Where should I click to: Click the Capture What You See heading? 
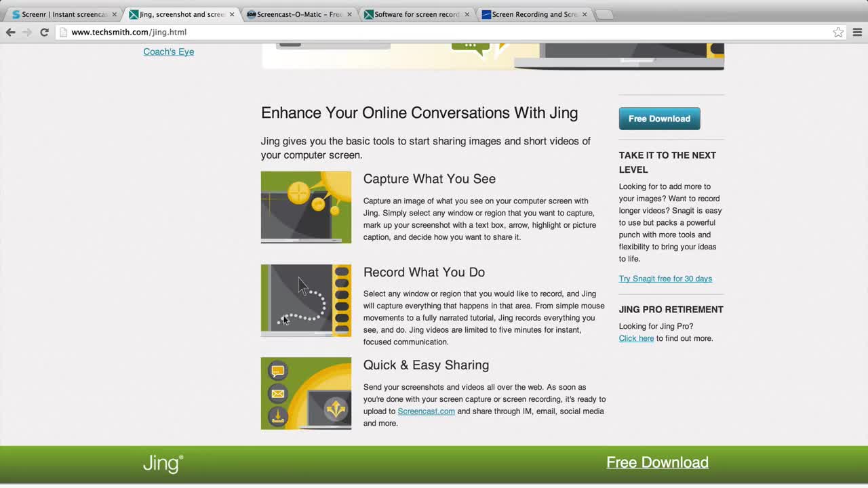tap(429, 179)
